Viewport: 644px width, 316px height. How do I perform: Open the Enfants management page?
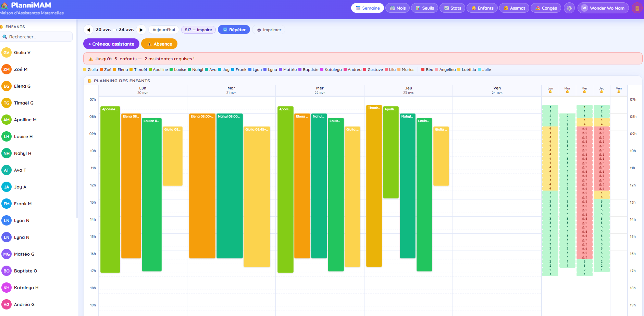pyautogui.click(x=482, y=8)
